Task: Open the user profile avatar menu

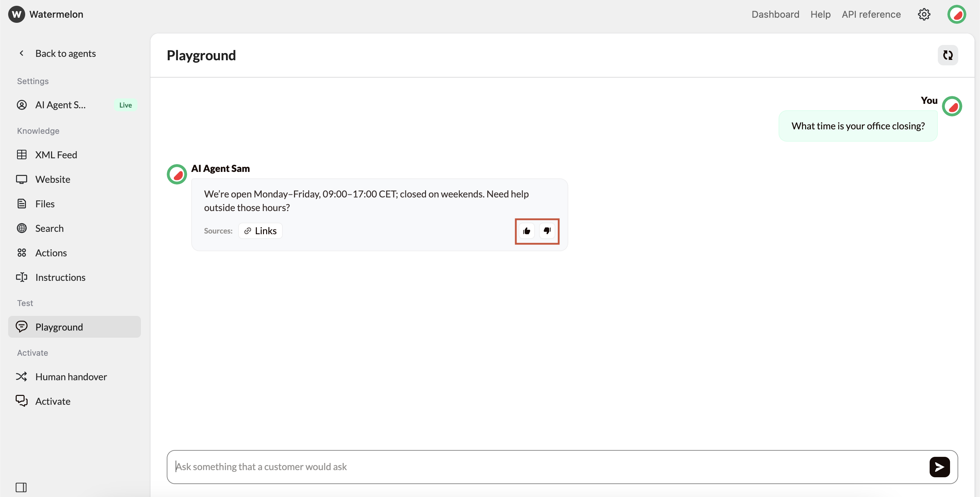Action: (957, 14)
